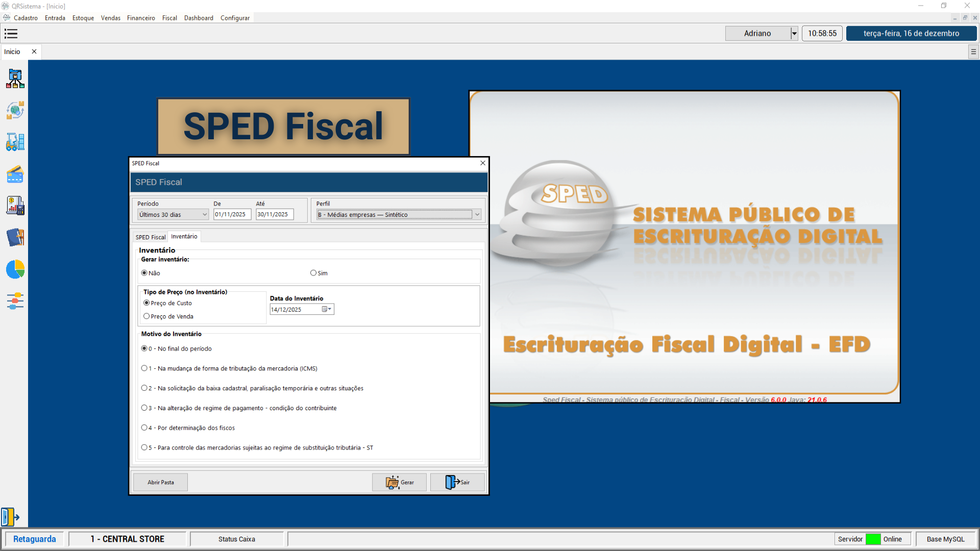
Task: Expand the Perfil dropdown for company profiles
Action: click(x=477, y=214)
